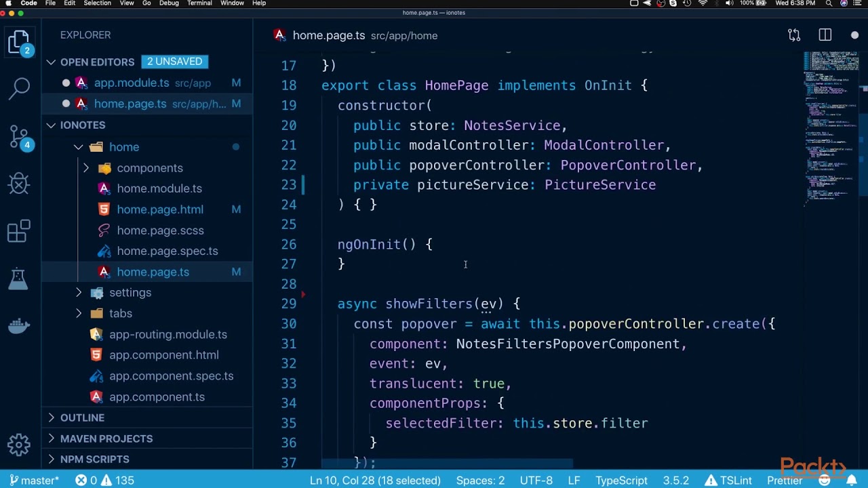Open macOS Spotlight search icon
The image size is (868, 488).
[829, 3]
